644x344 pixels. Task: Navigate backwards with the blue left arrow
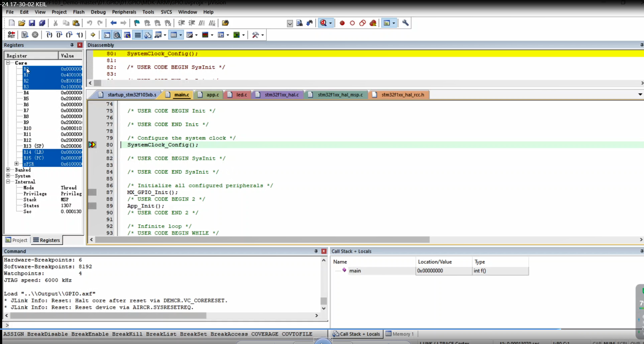113,23
